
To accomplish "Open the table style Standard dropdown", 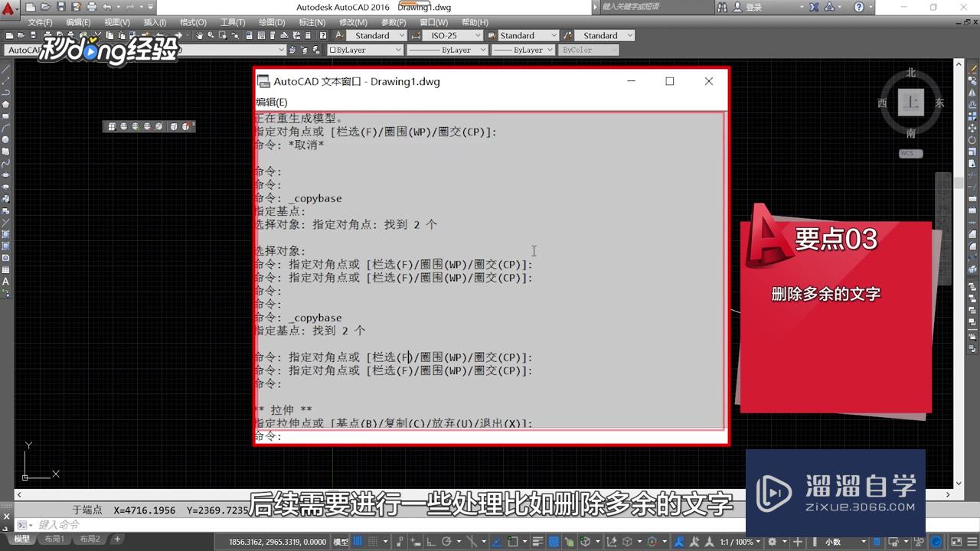I will pos(528,35).
